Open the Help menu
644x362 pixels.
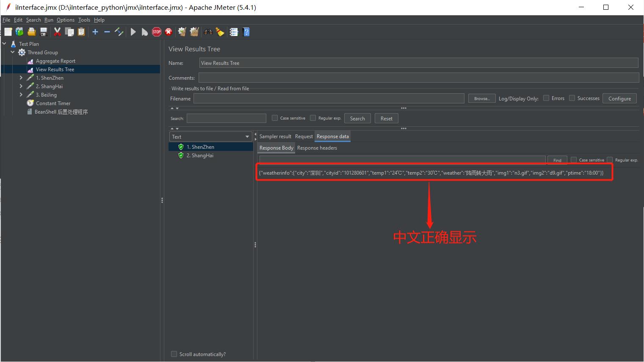tap(99, 20)
